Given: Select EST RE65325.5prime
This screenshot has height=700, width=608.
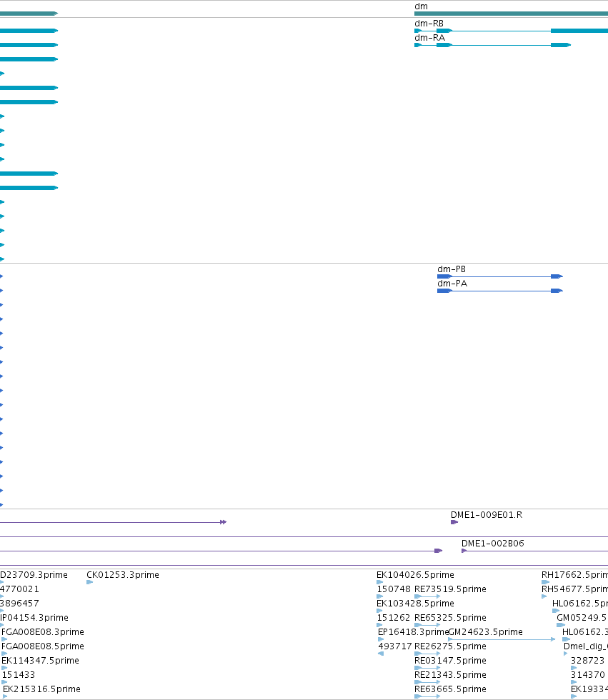Looking at the screenshot, I should (x=450, y=618).
